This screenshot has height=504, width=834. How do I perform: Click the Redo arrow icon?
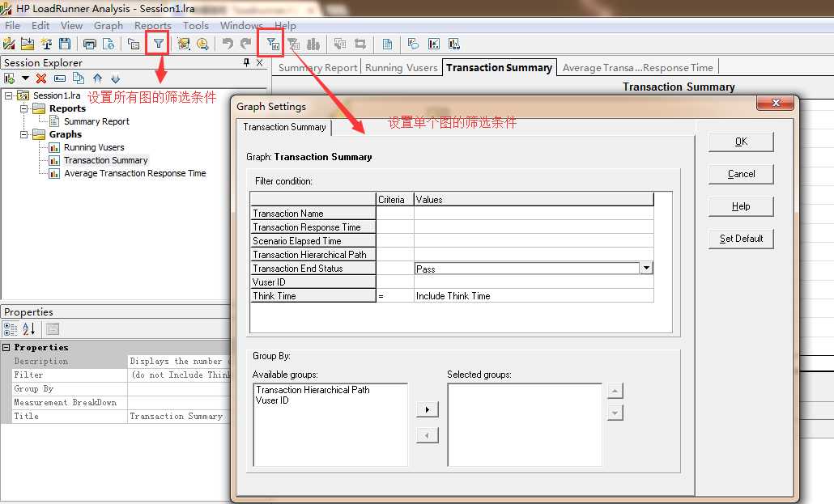click(245, 44)
